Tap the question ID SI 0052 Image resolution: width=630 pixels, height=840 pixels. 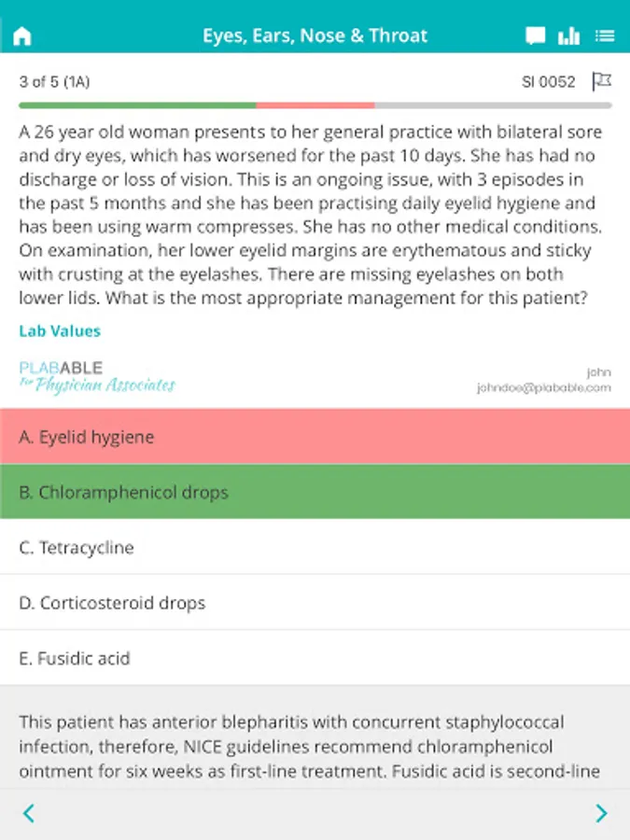tap(548, 82)
